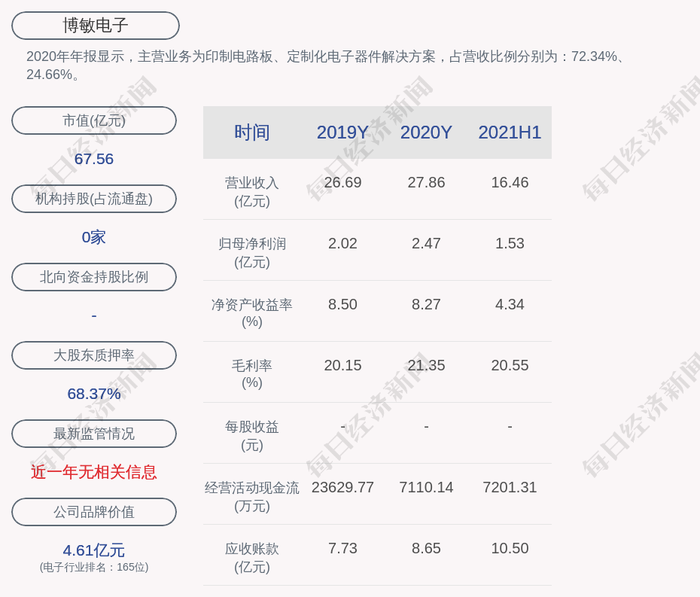Select the 2019Y column header
This screenshot has height=597, width=700.
tap(343, 132)
